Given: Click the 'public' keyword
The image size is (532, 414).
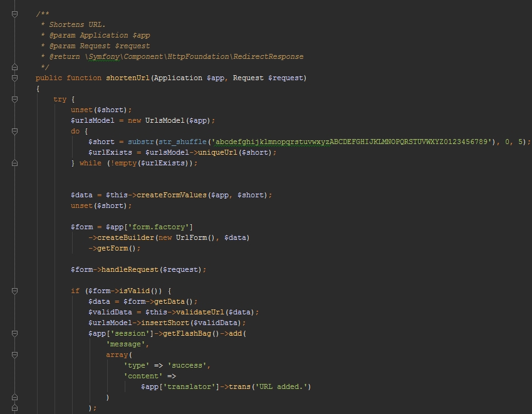Looking at the screenshot, I should (49, 78).
